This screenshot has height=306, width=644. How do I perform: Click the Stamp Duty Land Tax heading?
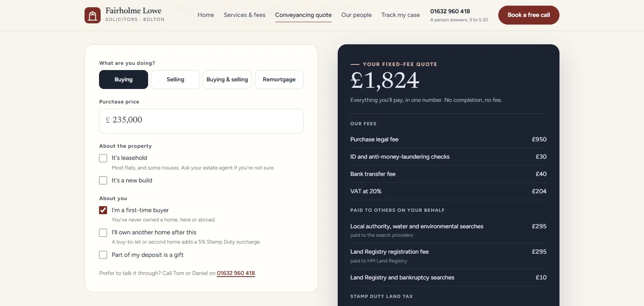[382, 296]
